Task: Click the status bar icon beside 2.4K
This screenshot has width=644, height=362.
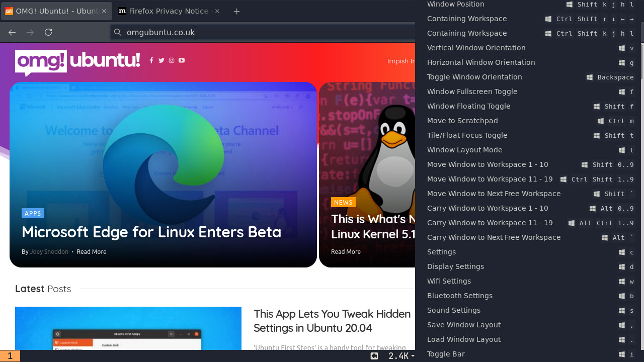Action: (374, 356)
